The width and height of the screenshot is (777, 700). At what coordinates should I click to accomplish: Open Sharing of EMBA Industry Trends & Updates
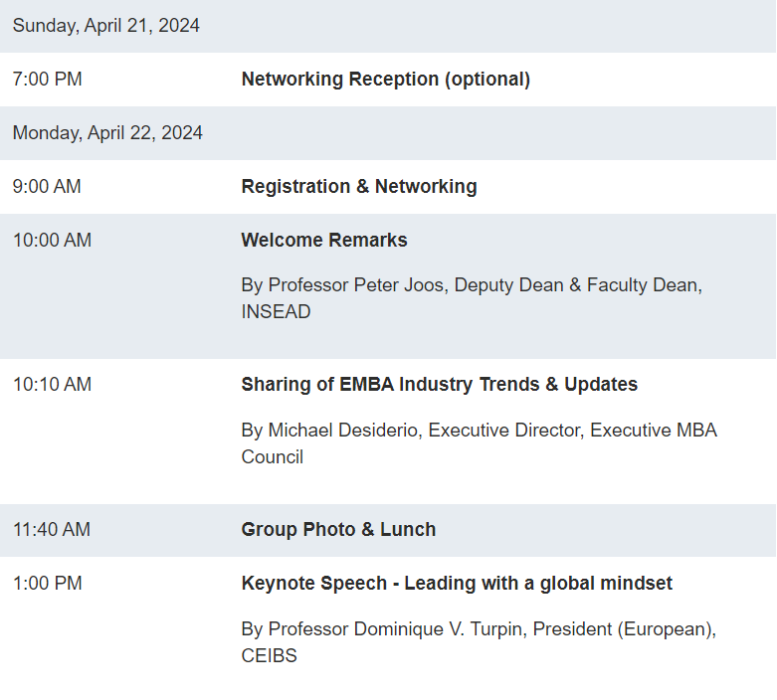[x=439, y=385]
